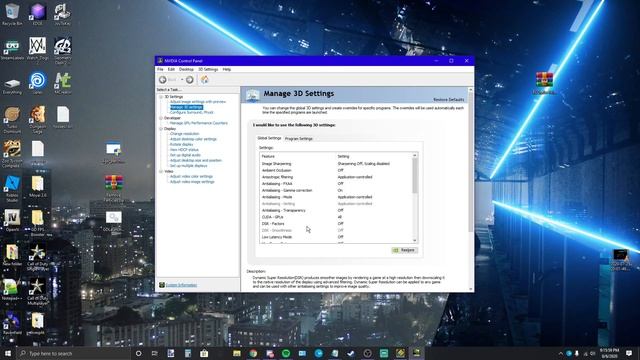Open the Edit menu
The image size is (640, 360).
pos(171,69)
